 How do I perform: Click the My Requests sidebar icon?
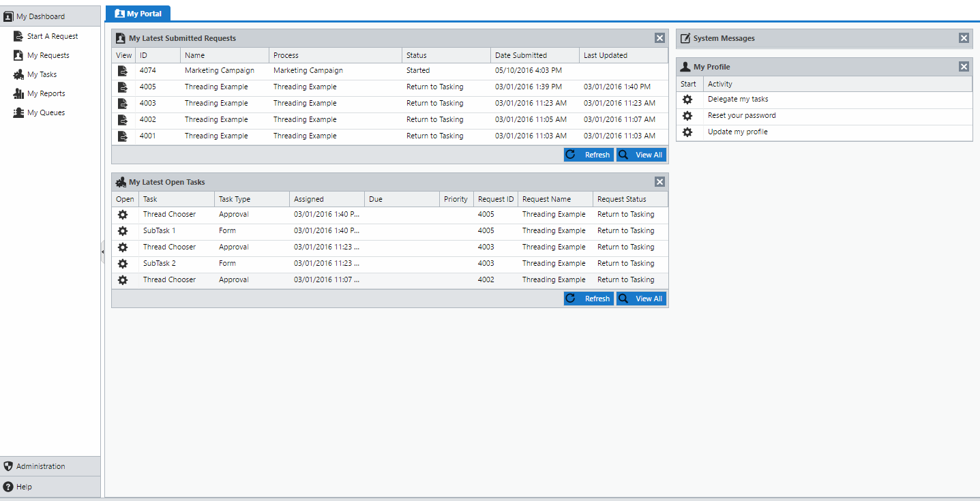coord(18,55)
